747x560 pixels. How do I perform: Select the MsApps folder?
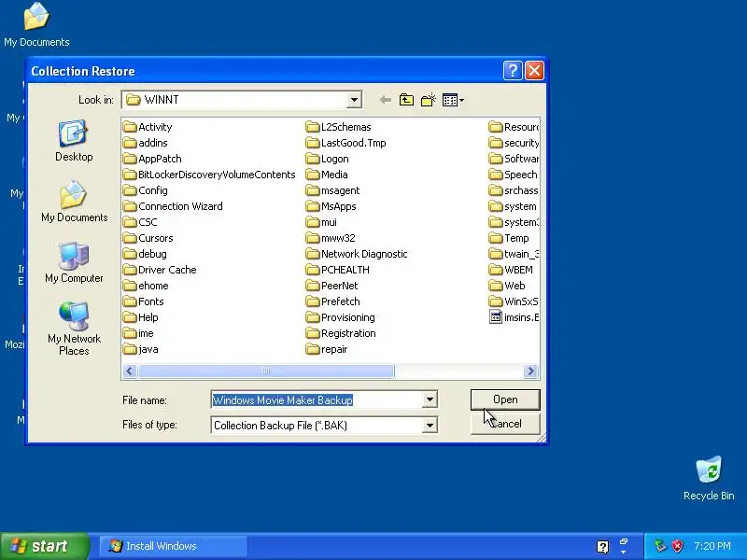(x=331, y=206)
